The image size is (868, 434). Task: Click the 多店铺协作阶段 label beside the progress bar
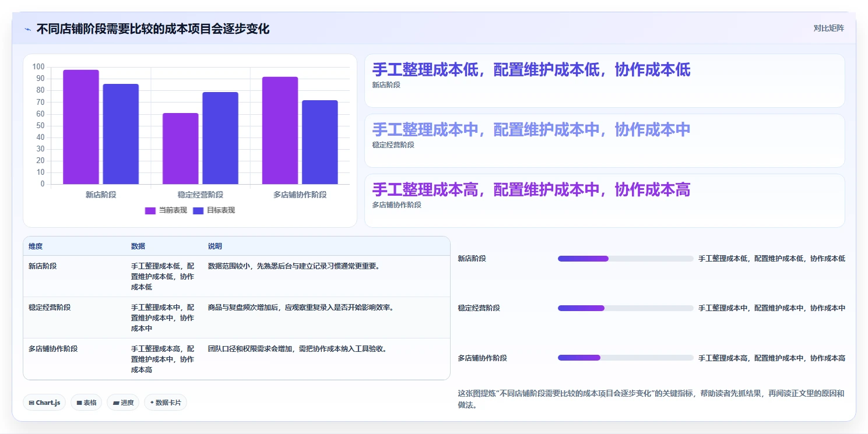[x=483, y=358]
